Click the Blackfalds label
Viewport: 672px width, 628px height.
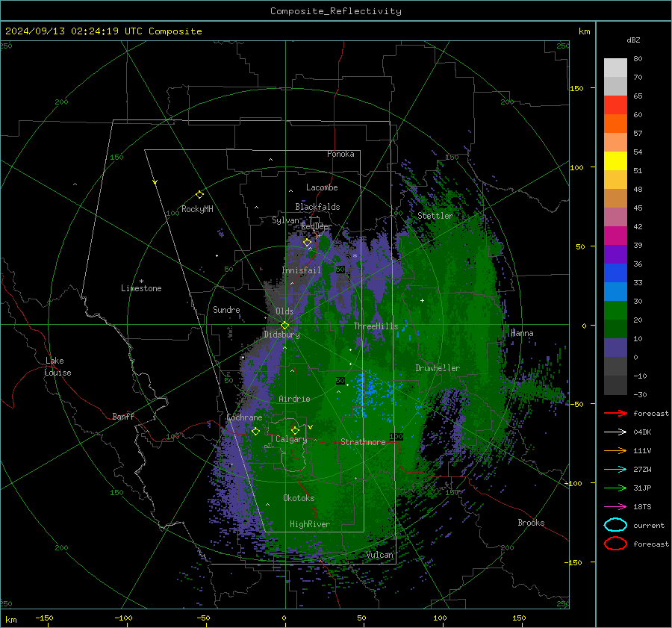coord(317,207)
